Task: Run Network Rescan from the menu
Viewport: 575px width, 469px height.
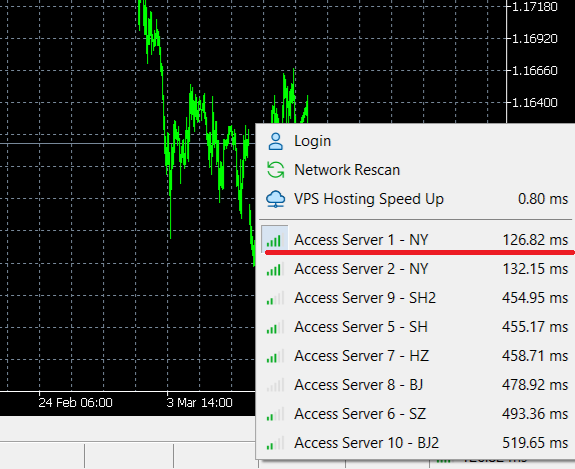Action: pyautogui.click(x=416, y=170)
